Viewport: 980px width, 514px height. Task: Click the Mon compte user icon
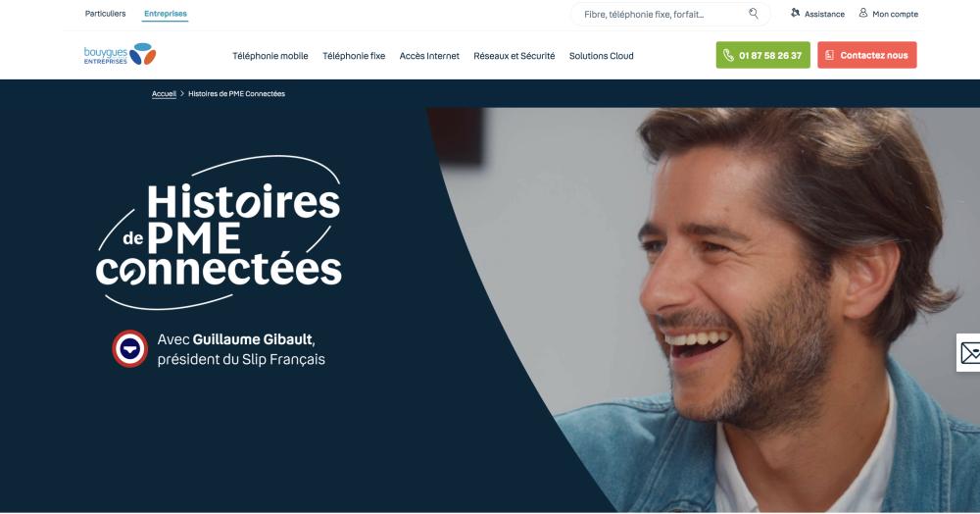click(x=863, y=13)
